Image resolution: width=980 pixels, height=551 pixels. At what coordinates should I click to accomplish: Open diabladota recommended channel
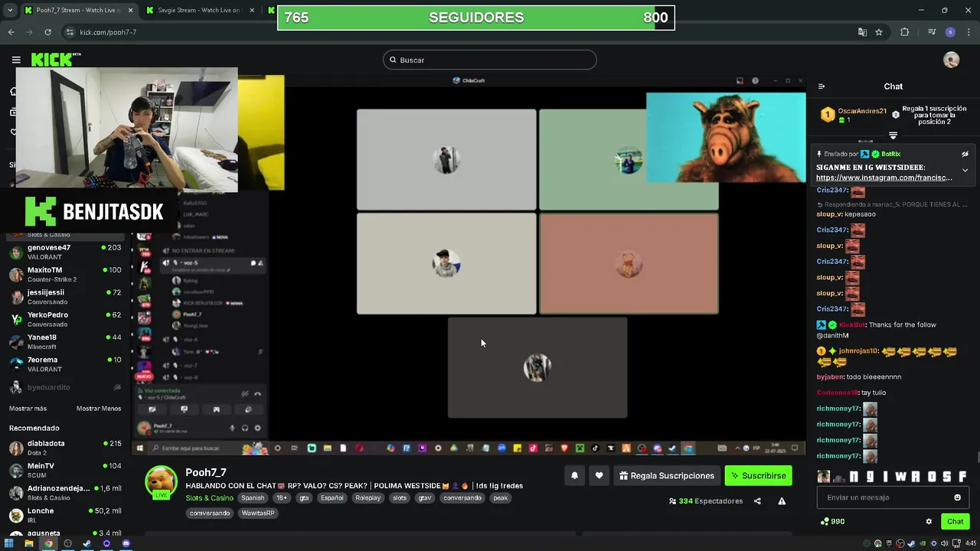click(64, 448)
